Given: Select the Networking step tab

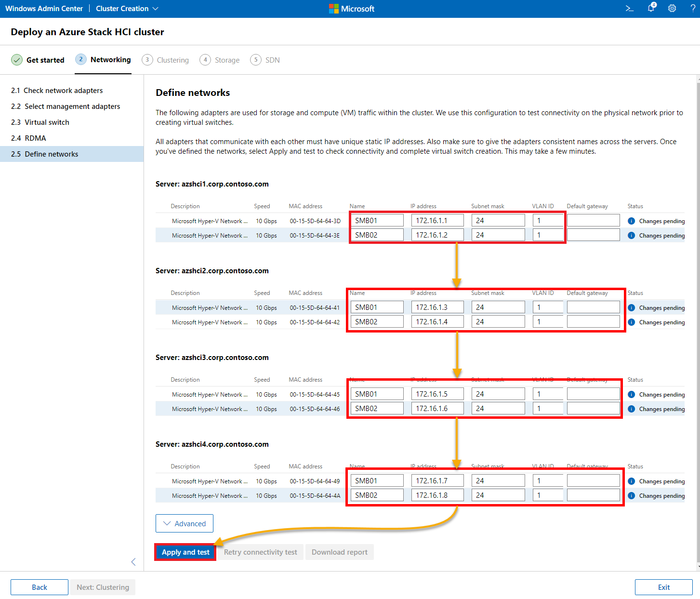Looking at the screenshot, I should 103,60.
